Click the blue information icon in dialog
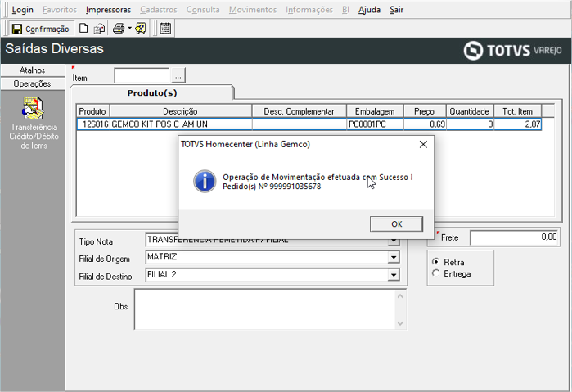This screenshot has width=572, height=392. [205, 182]
